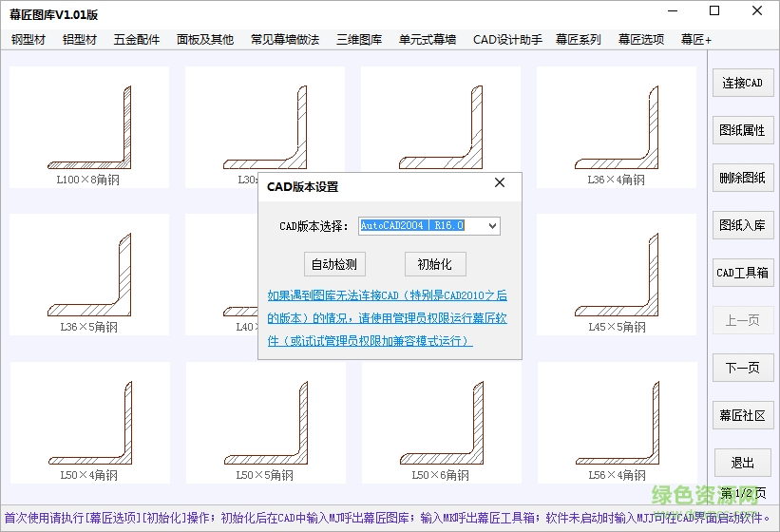Choose the L56×4角钢 profile thumbnail
The height and width of the screenshot is (532, 780).
pyautogui.click(x=616, y=422)
